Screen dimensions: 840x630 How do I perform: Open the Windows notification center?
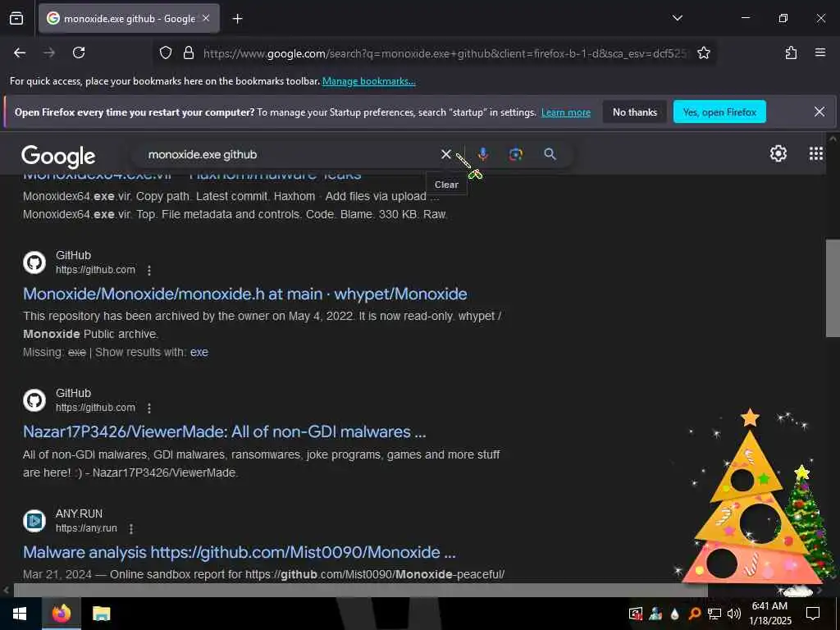[x=813, y=614]
